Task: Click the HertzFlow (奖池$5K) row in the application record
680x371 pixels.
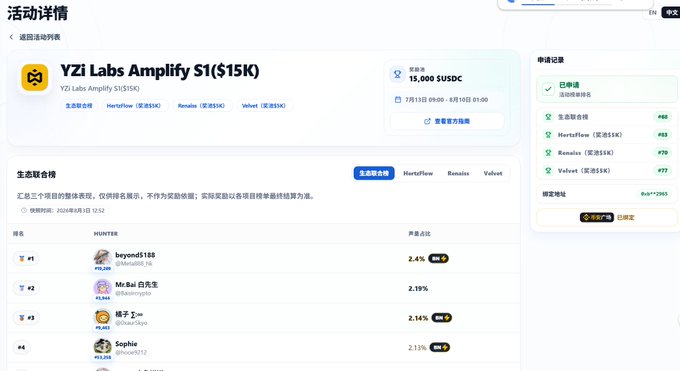Action: click(607, 135)
